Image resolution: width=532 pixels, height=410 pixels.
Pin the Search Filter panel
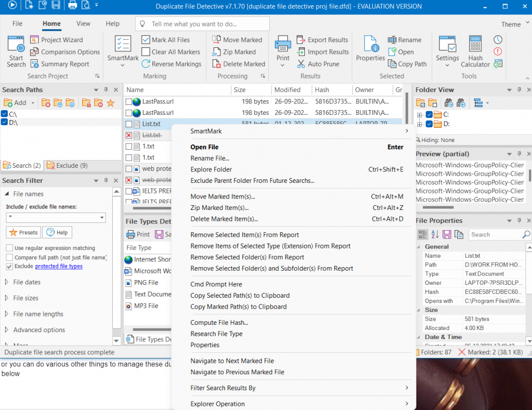pyautogui.click(x=106, y=180)
